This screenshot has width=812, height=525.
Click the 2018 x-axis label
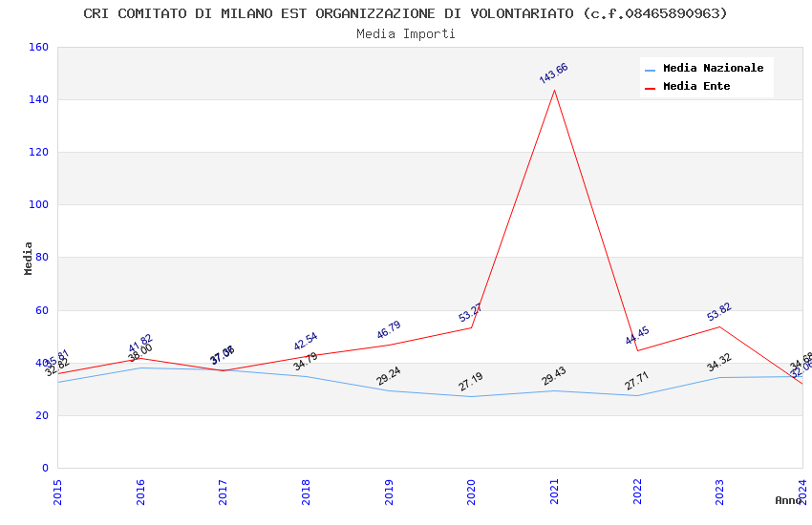pyautogui.click(x=306, y=493)
